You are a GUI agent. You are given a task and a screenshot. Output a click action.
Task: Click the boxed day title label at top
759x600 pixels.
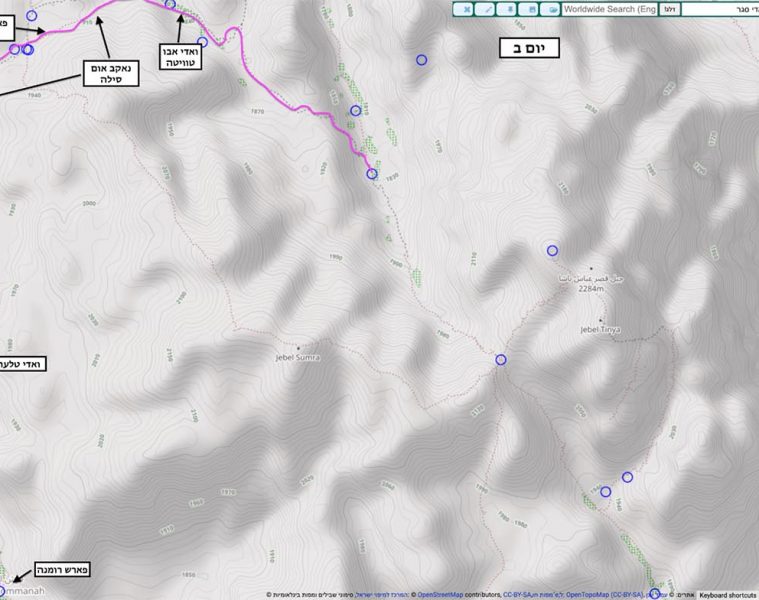coord(529,48)
